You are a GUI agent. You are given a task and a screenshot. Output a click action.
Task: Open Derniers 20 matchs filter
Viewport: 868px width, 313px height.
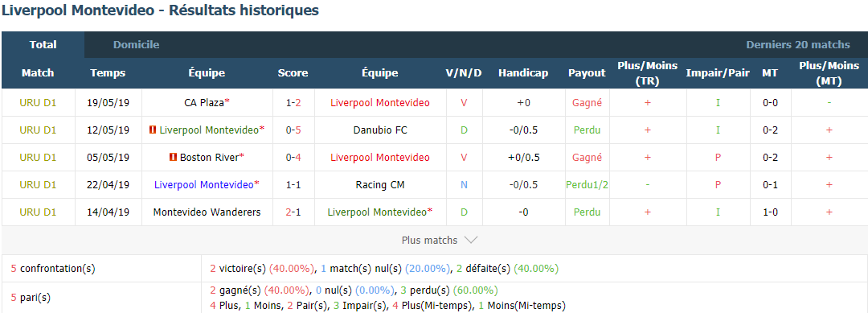[x=798, y=45]
